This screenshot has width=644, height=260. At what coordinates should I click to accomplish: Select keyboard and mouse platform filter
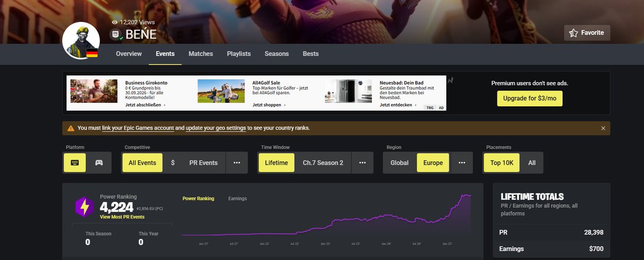pyautogui.click(x=75, y=163)
